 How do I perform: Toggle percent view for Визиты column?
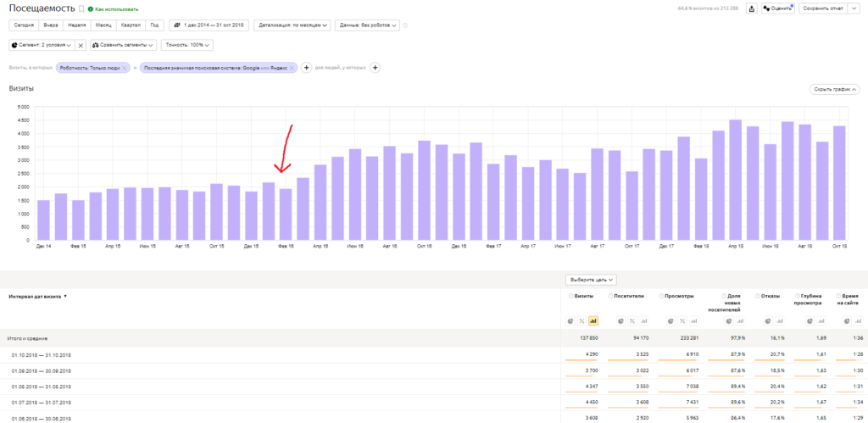pos(581,321)
